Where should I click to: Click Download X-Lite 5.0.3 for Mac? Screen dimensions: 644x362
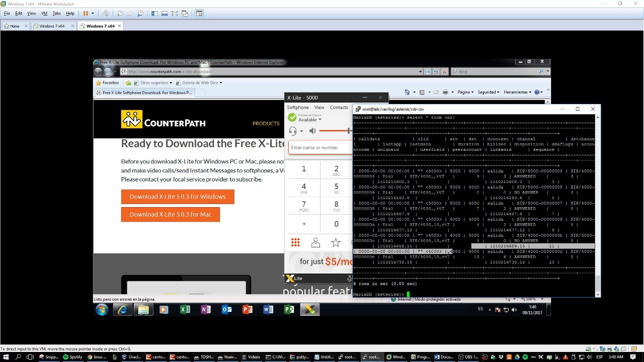pyautogui.click(x=171, y=215)
